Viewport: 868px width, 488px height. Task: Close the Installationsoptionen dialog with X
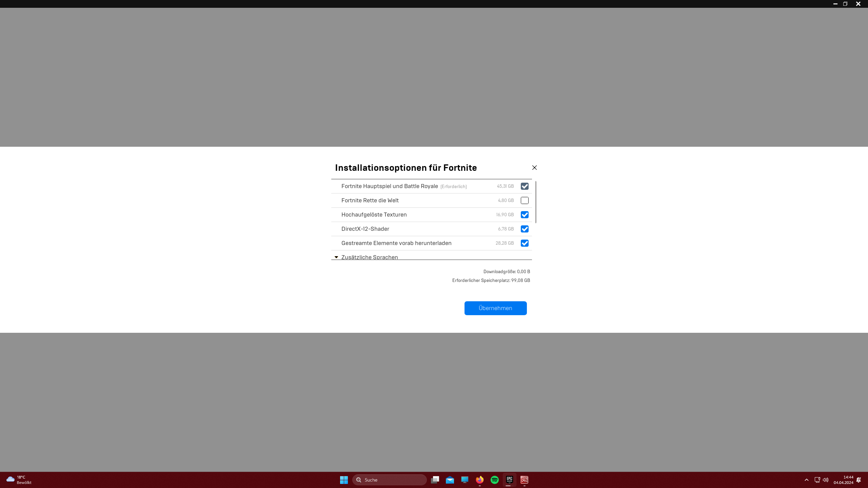pyautogui.click(x=534, y=167)
